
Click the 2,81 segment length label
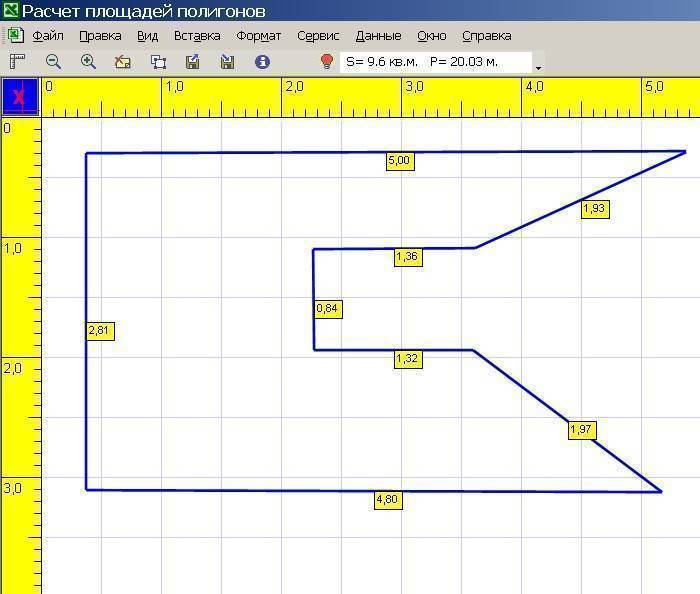point(100,331)
